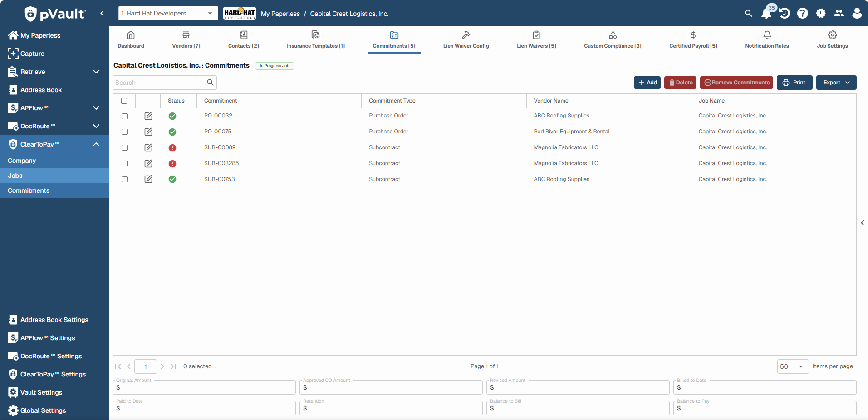The image size is (868, 420).
Task: Switch to the Dashboard tab
Action: 131,39
